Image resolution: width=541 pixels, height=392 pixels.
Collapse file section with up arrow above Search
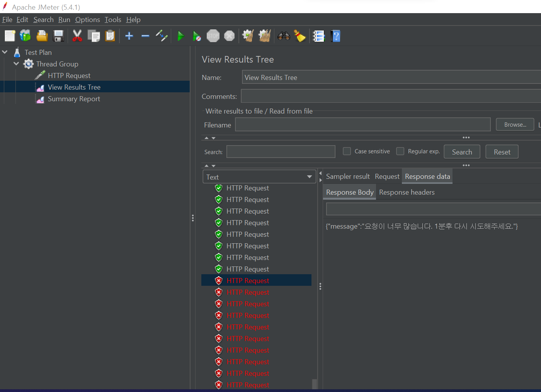[x=206, y=138]
